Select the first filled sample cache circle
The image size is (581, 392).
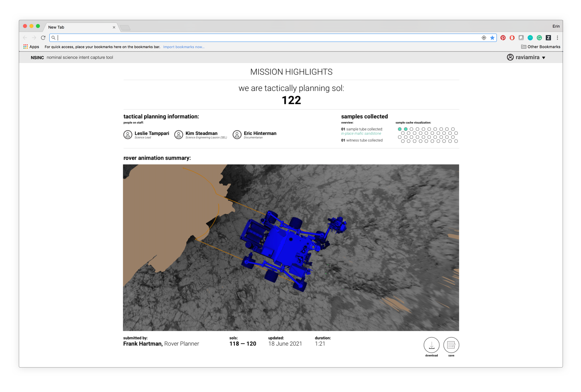(x=399, y=129)
